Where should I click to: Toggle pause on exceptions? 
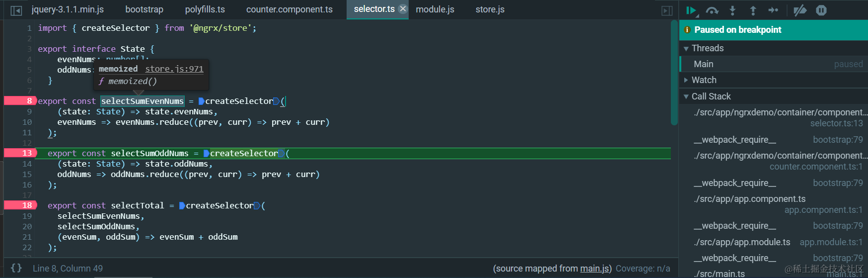click(821, 10)
